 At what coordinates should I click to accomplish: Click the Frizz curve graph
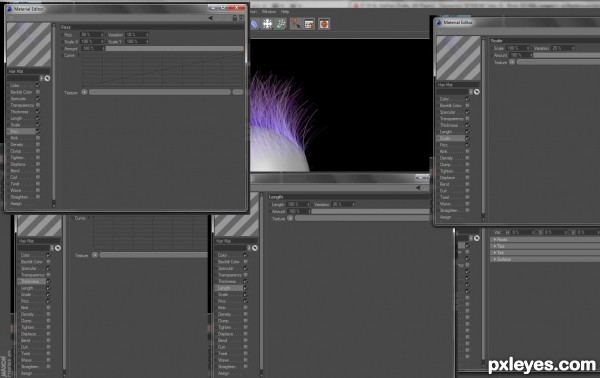(x=163, y=70)
